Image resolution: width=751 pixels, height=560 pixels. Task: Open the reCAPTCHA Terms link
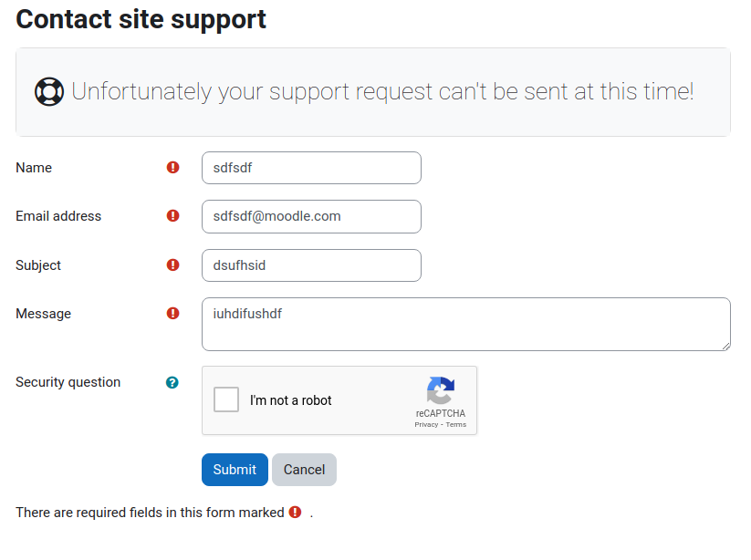456,424
